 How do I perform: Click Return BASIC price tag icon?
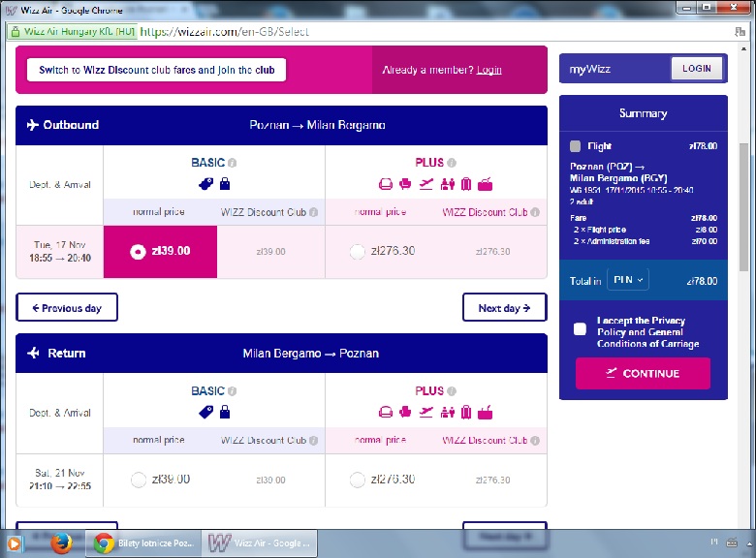coord(205,412)
